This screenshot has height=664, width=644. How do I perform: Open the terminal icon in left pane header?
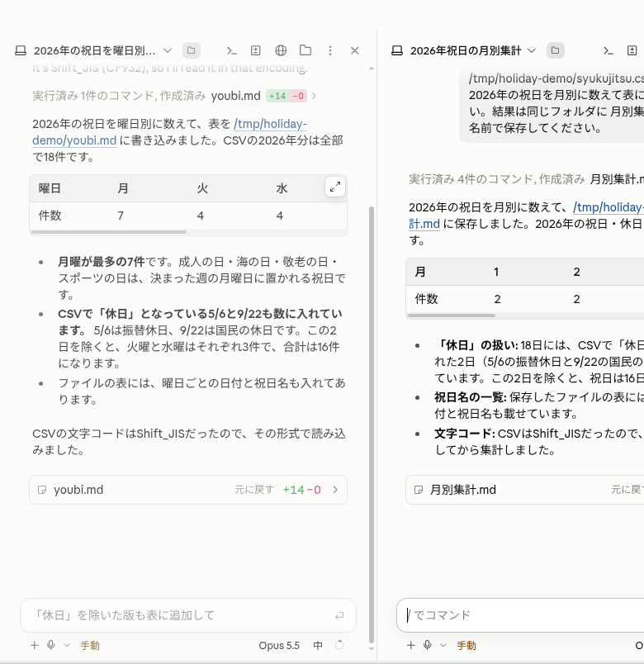coord(231,51)
